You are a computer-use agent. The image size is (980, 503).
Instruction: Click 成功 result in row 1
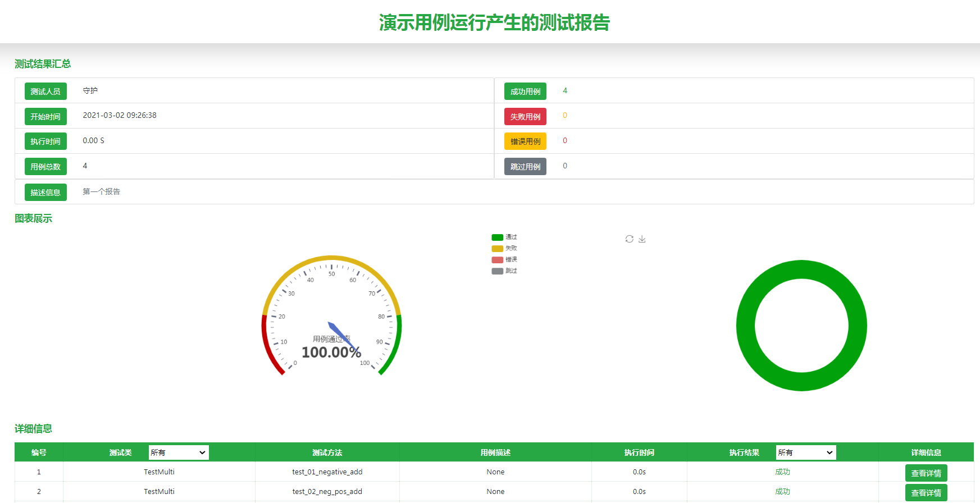782,472
